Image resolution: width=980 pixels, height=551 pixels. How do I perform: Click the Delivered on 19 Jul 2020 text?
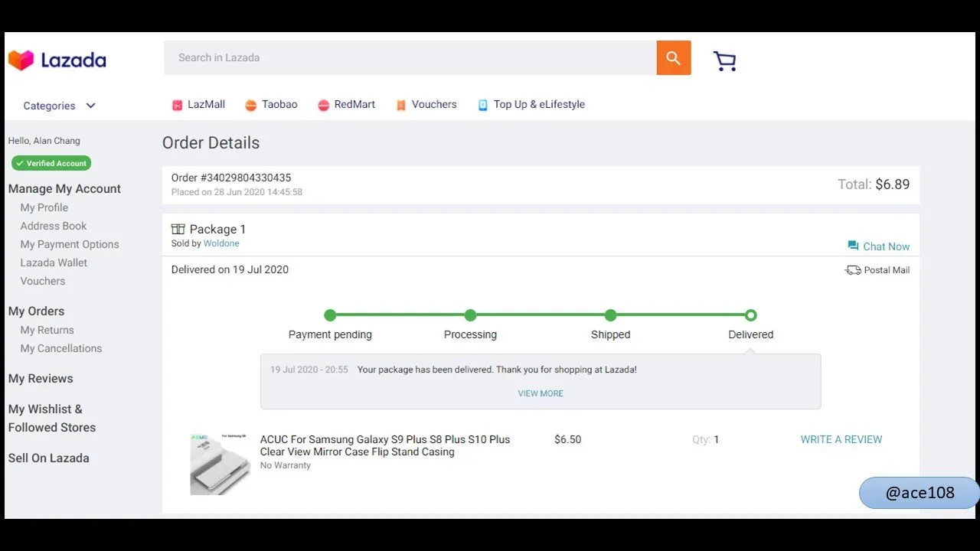click(x=230, y=269)
